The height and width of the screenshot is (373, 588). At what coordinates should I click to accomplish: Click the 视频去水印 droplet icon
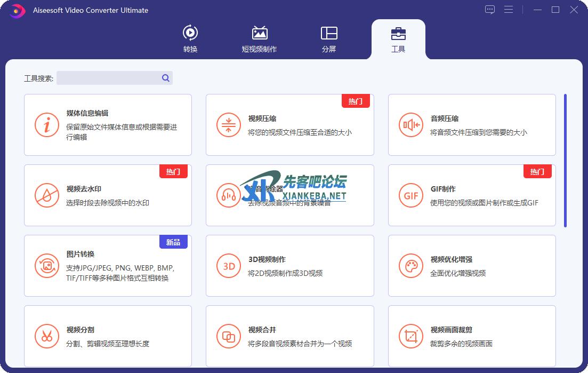[x=47, y=196]
